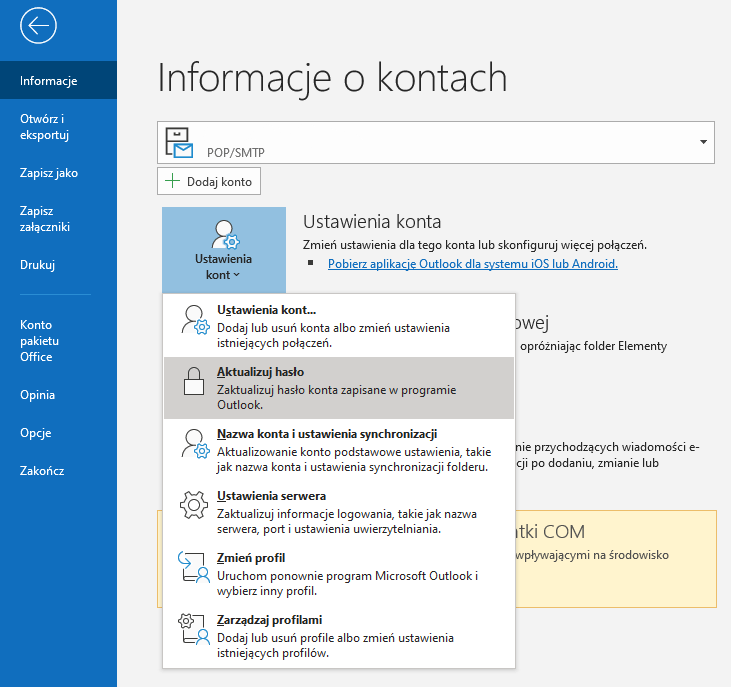Choose the Ustawienia kont... menu entry
Viewport: 731px width, 687px height.
(x=339, y=326)
